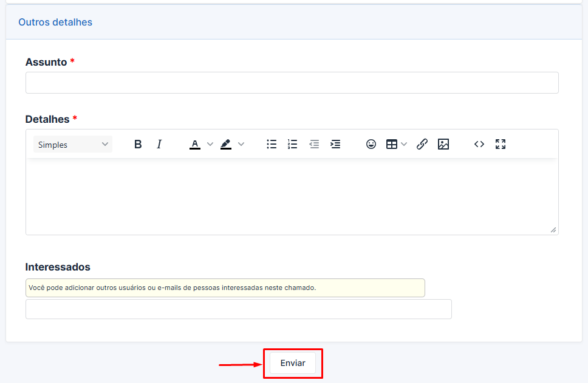Insert a hyperlink in details
The width and height of the screenshot is (588, 383).
[422, 144]
